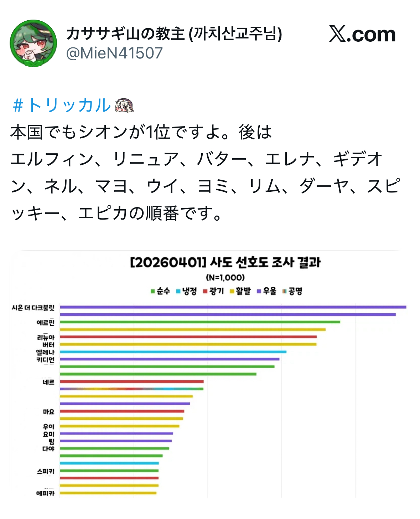The height and width of the screenshot is (519, 420).
Task: Open the @MieN41507 handle
Action: pos(114,53)
